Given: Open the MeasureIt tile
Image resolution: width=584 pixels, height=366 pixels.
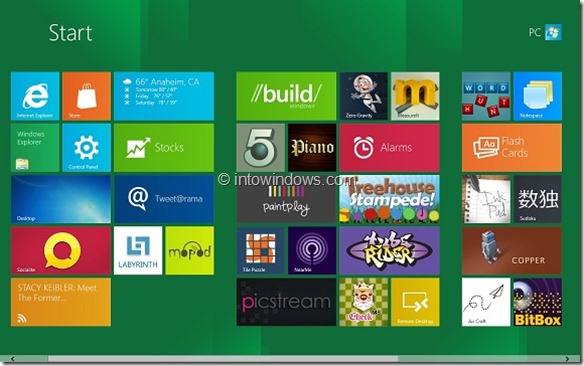Looking at the screenshot, I should coord(415,96).
